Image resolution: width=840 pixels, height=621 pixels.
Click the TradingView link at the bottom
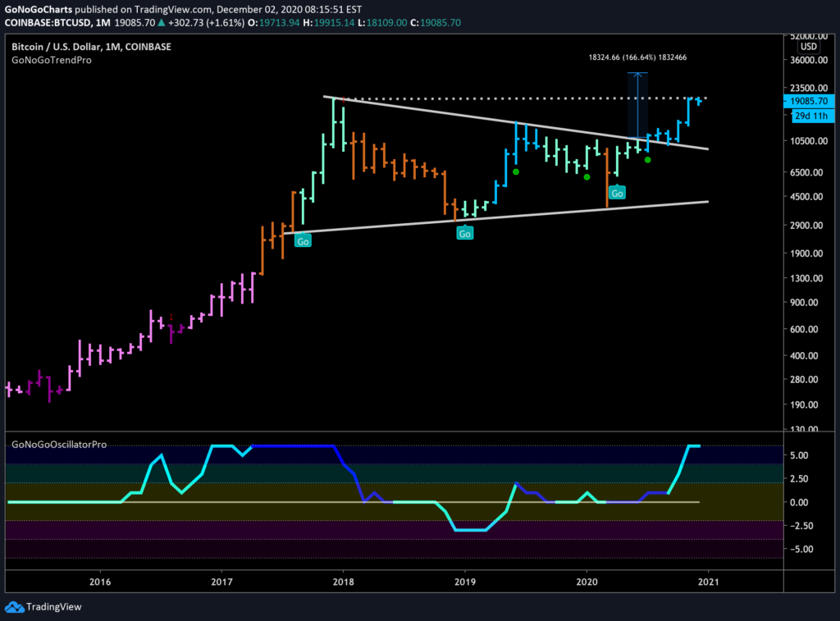53,607
